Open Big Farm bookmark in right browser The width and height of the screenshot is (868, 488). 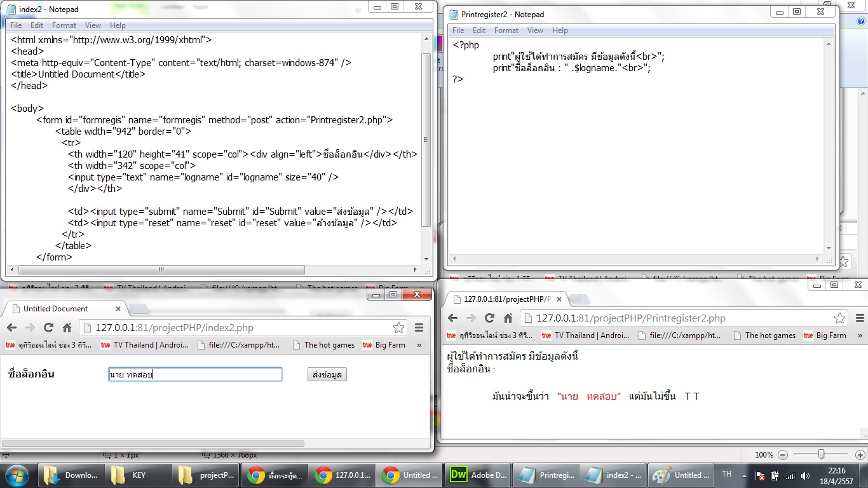tap(825, 335)
